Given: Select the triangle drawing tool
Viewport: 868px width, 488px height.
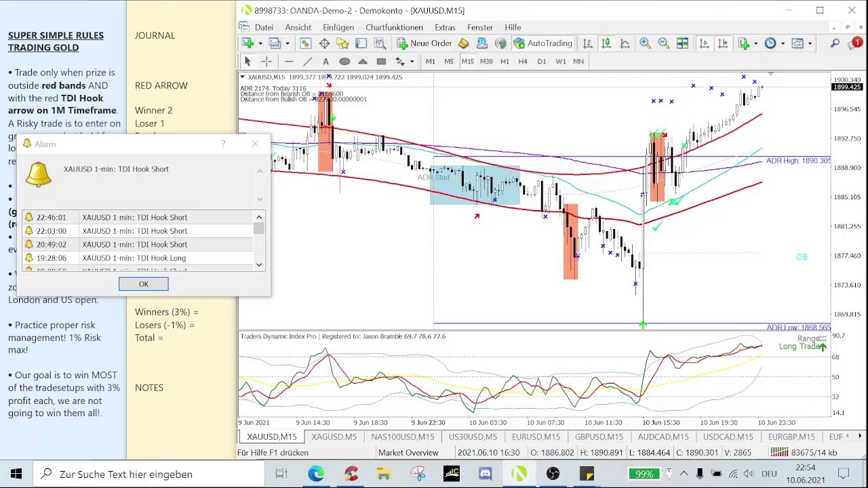Looking at the screenshot, I should point(363,62).
